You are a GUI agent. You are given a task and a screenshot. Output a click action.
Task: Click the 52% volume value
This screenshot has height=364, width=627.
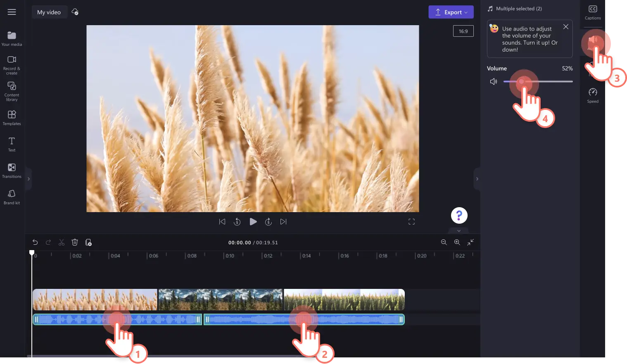tap(567, 69)
